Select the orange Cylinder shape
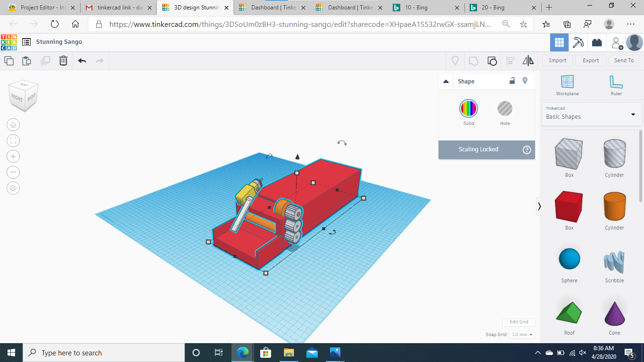Screen dimensions: 644x362 click(x=614, y=207)
